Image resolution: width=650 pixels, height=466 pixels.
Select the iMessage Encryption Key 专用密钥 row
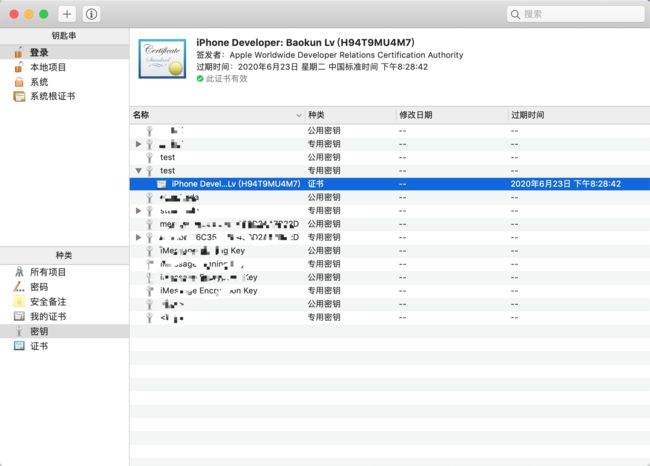tap(390, 291)
